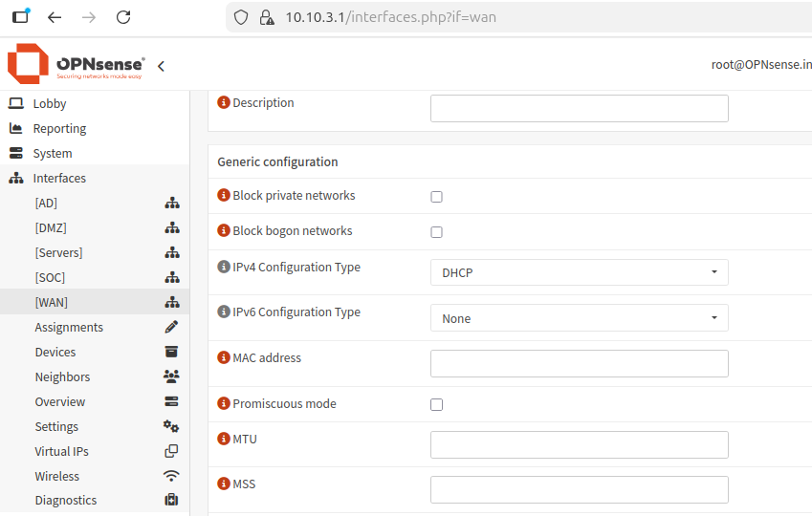
Task: Expand the System menu in sidebar
Action: click(x=53, y=154)
